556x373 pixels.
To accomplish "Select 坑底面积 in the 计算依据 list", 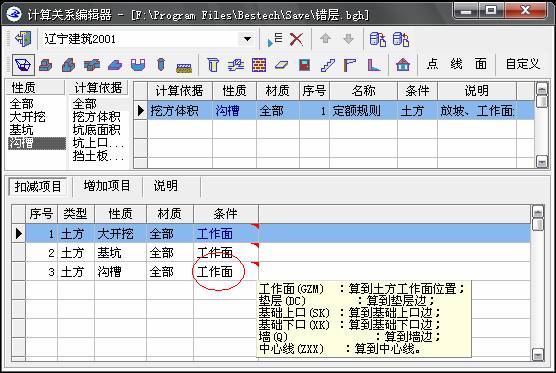I will (96, 130).
